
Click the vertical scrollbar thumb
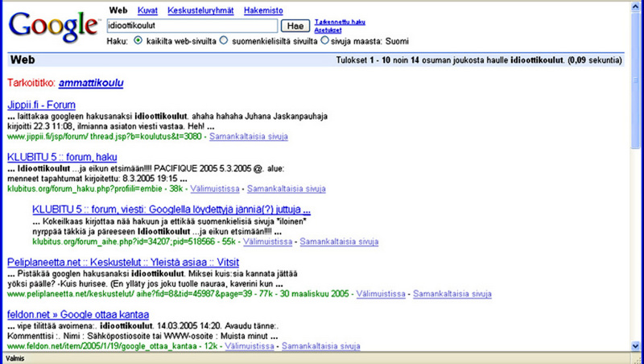635,80
